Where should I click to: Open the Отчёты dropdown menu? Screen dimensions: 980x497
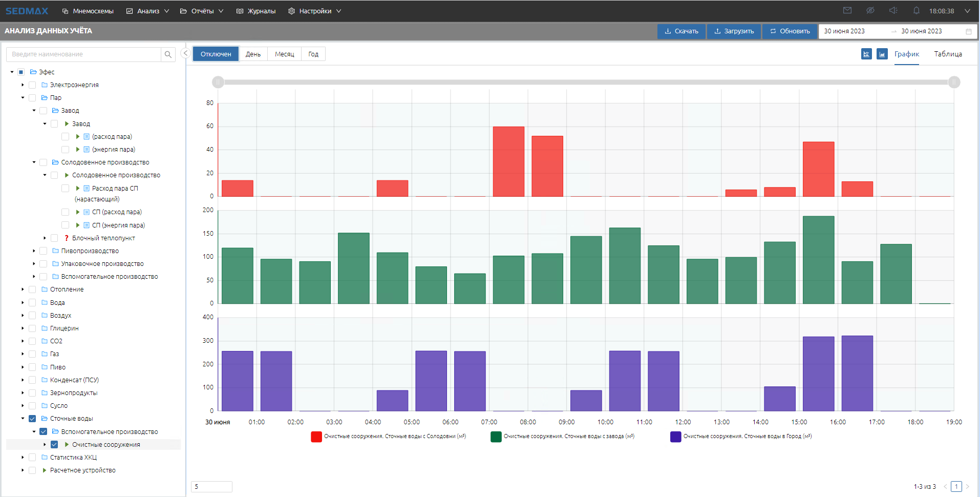pyautogui.click(x=202, y=11)
